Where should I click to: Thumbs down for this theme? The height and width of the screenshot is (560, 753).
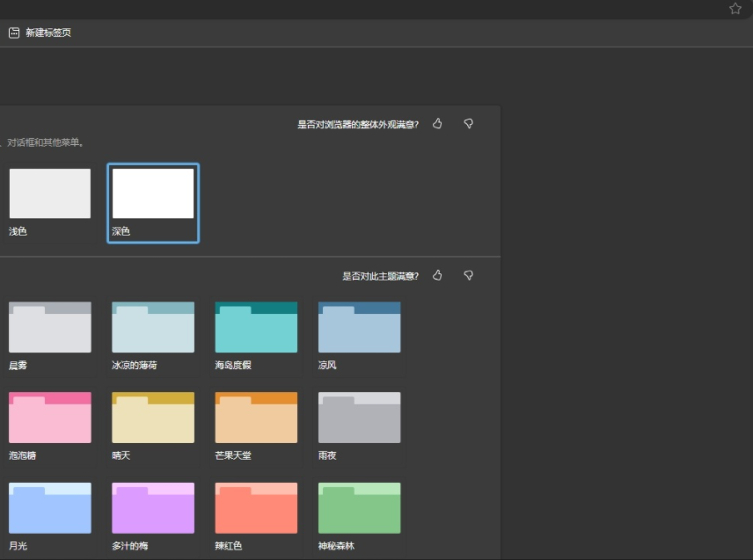(468, 275)
